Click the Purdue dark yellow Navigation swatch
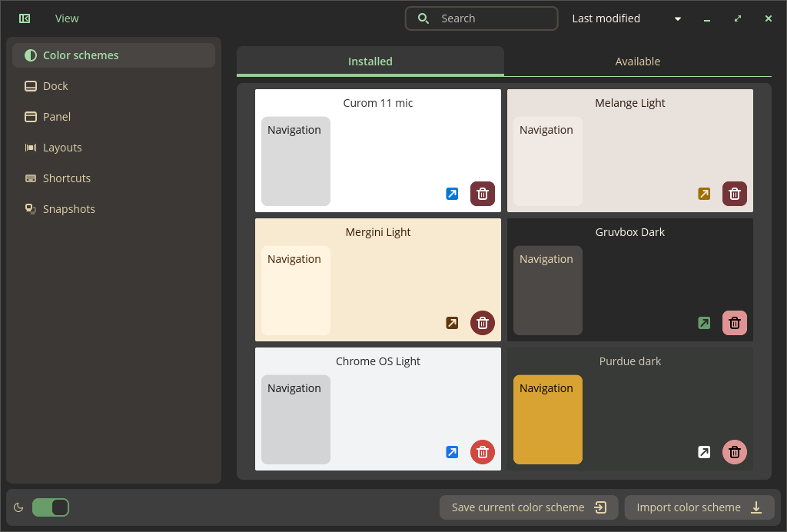Image resolution: width=787 pixels, height=532 pixels. 547,420
